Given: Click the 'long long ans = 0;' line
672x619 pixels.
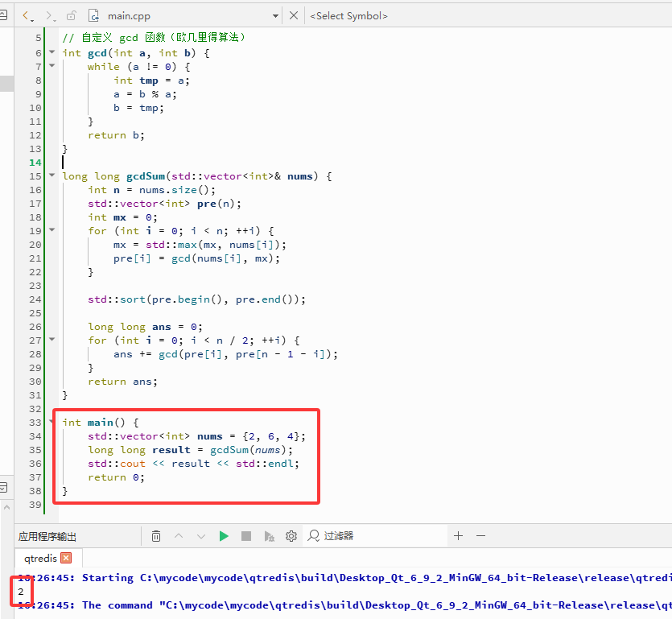Looking at the screenshot, I should click(146, 327).
